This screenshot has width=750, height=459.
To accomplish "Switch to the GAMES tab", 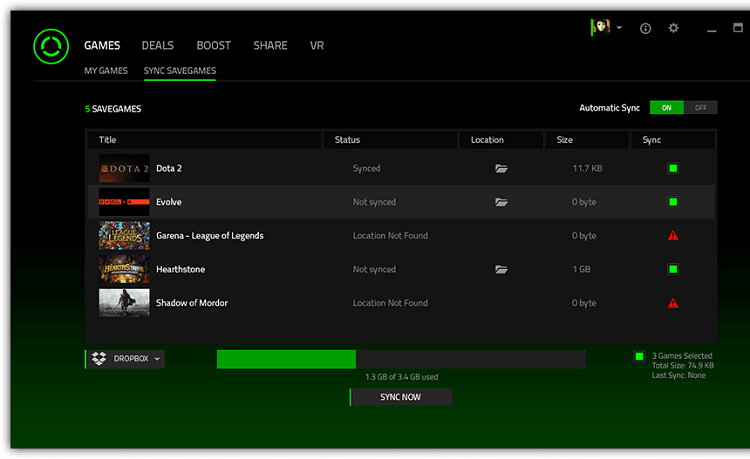I will pos(102,45).
